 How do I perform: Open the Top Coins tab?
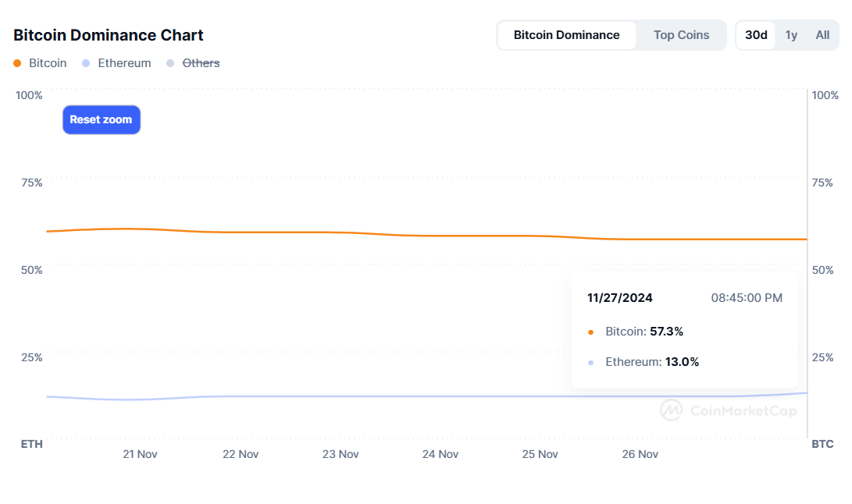(681, 35)
